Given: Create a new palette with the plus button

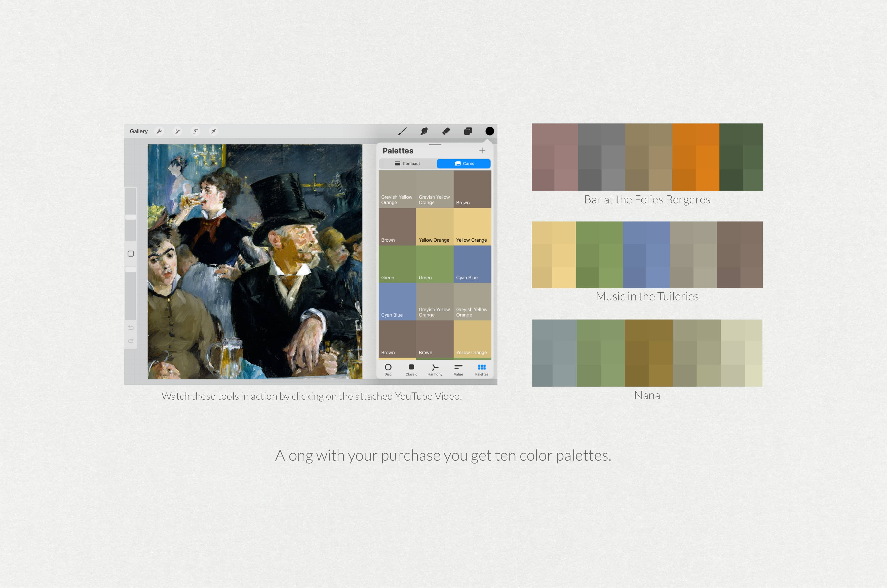Looking at the screenshot, I should click(482, 150).
